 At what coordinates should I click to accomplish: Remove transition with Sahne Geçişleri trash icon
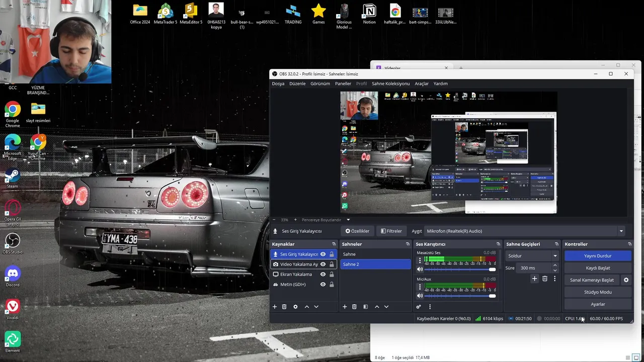point(545,279)
